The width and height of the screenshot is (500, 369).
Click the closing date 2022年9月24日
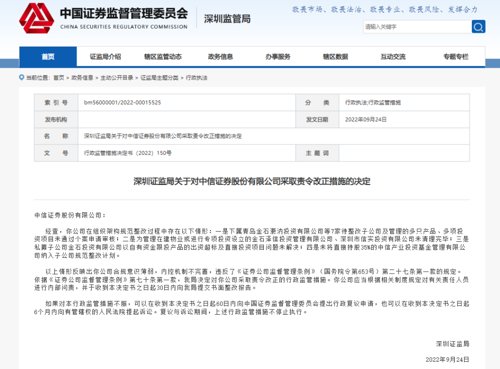(447, 360)
